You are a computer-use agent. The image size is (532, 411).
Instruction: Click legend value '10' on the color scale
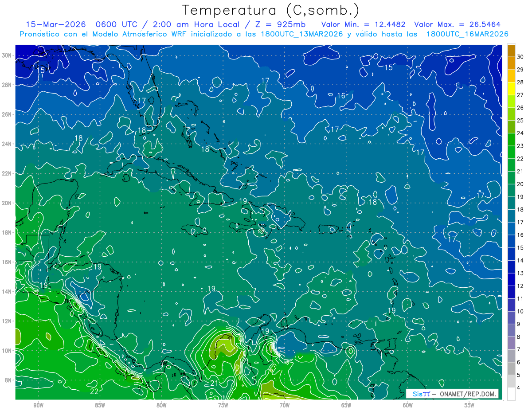pyautogui.click(x=520, y=312)
